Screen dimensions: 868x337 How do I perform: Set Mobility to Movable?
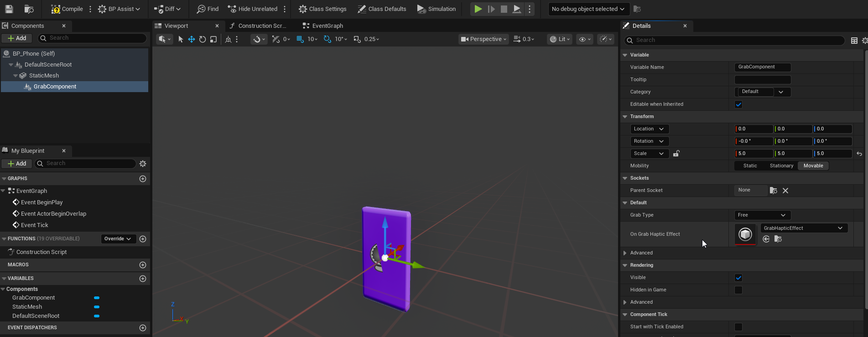click(x=813, y=166)
